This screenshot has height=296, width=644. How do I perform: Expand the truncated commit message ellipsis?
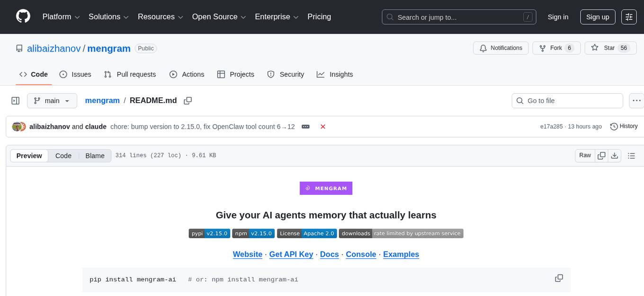pos(304,126)
